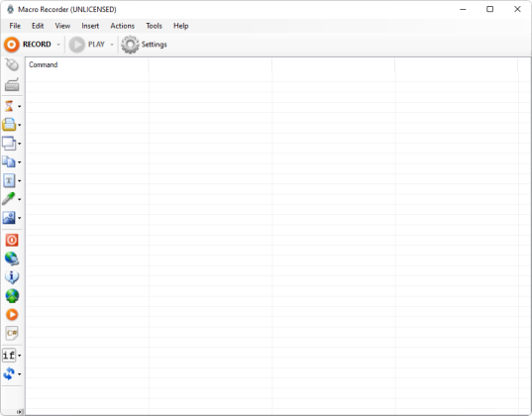Click the picture image-search icon

9,218
